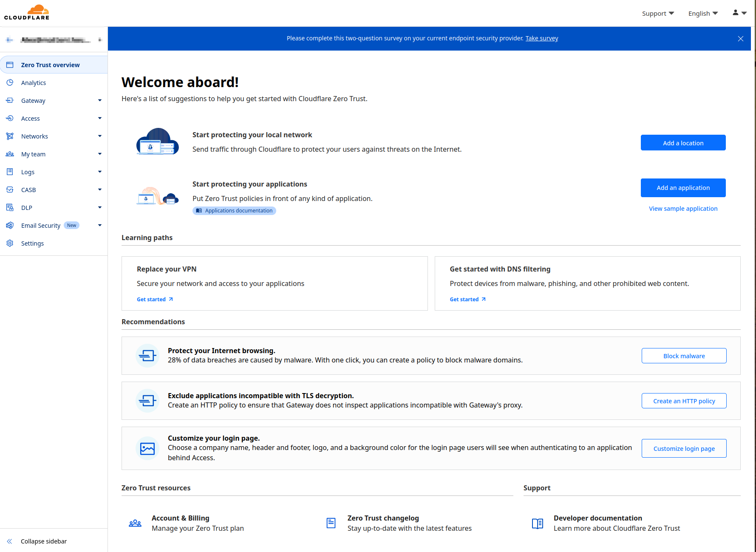Click the DLP sidebar icon
This screenshot has height=552, width=756.
click(x=10, y=207)
